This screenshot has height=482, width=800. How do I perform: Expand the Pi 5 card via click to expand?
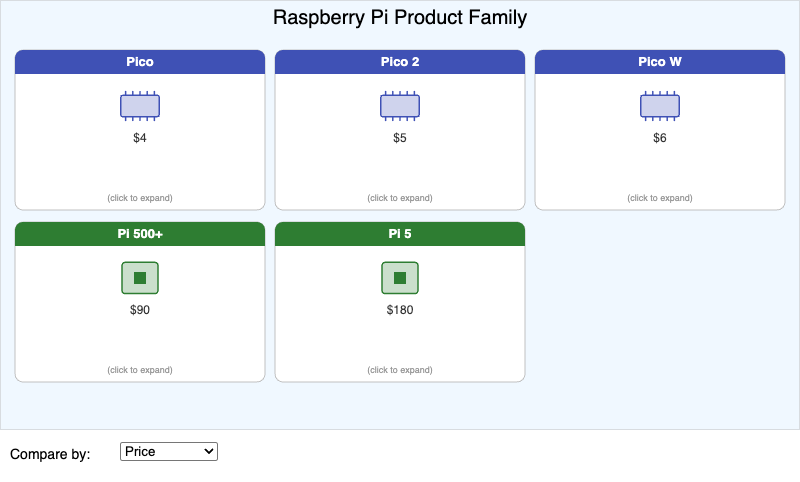point(400,370)
